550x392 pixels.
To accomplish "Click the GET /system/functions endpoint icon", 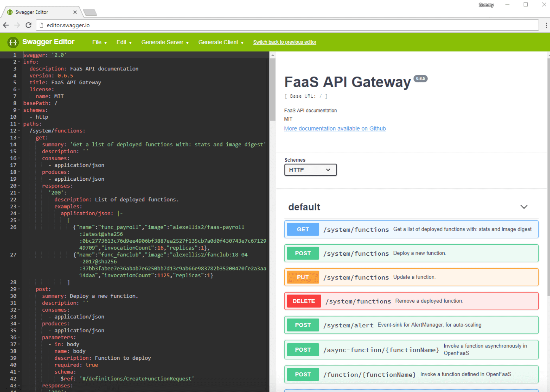I will tap(302, 230).
